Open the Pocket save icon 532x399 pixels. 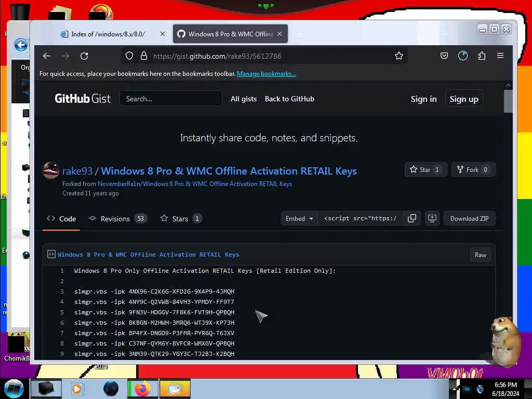444,56
